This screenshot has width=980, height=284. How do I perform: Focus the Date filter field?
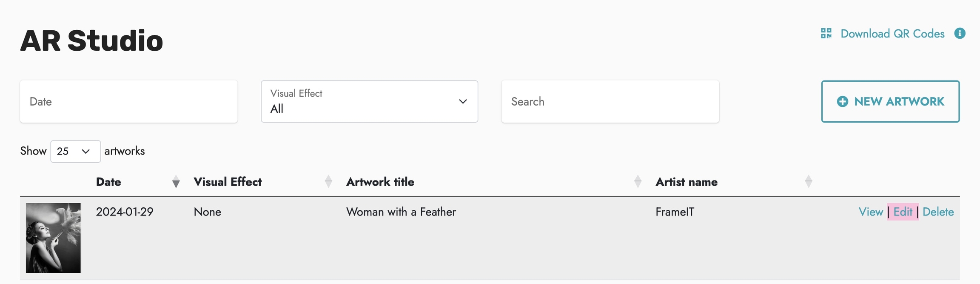128,102
